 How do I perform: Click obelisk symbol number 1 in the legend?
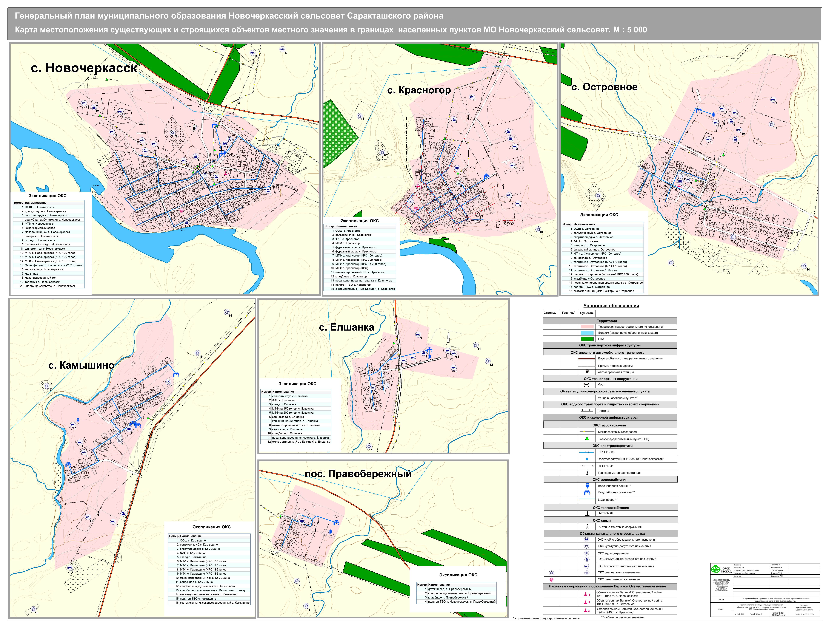tap(587, 594)
